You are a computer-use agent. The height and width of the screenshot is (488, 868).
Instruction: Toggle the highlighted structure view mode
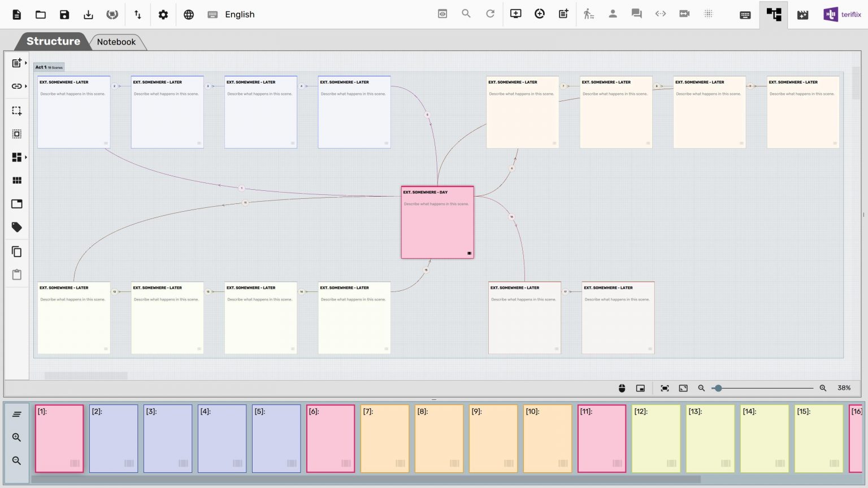tap(773, 14)
